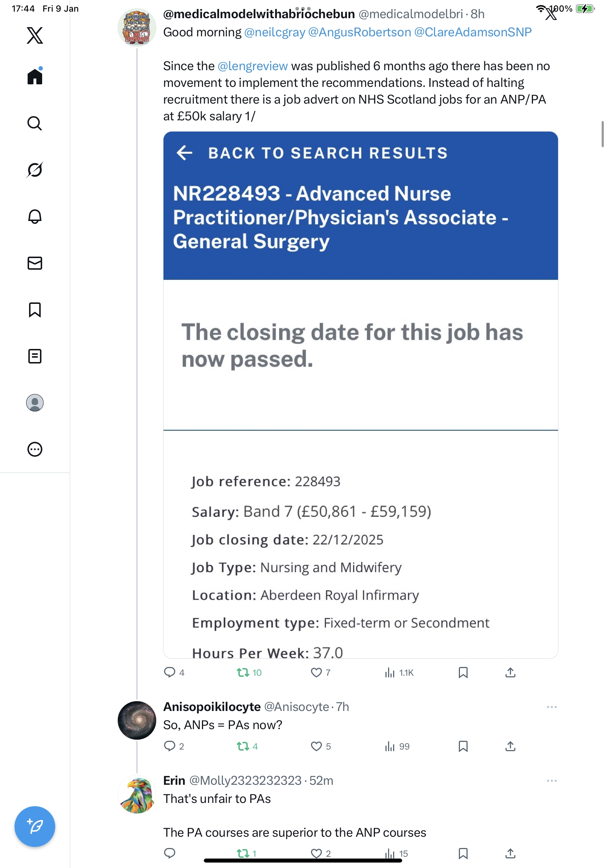The image size is (606, 868).
Task: Like the main job advert post
Action: click(316, 672)
